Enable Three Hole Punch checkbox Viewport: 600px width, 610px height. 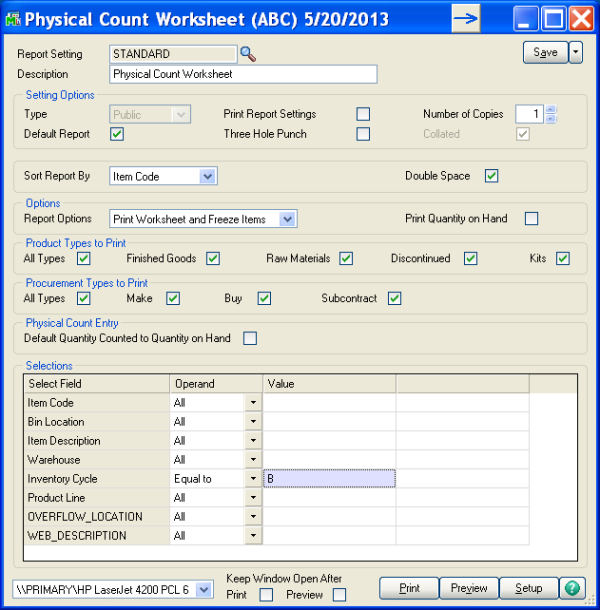pyautogui.click(x=363, y=134)
